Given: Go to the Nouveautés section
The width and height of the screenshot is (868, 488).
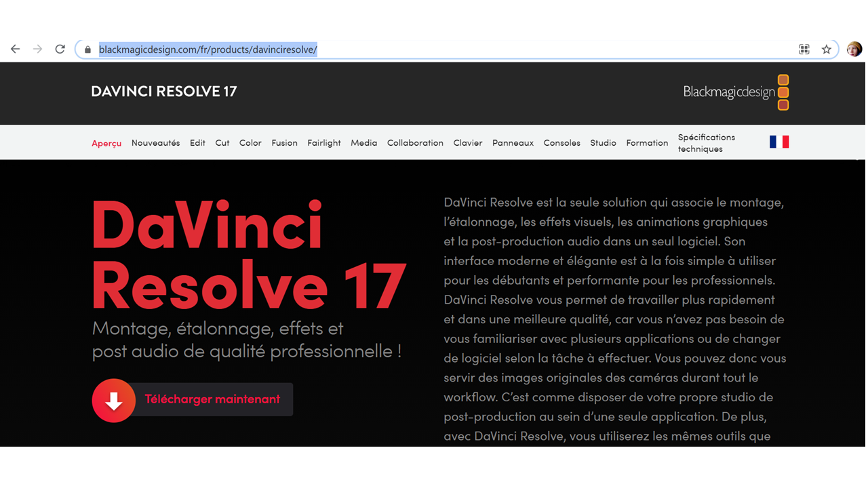Looking at the screenshot, I should [155, 143].
